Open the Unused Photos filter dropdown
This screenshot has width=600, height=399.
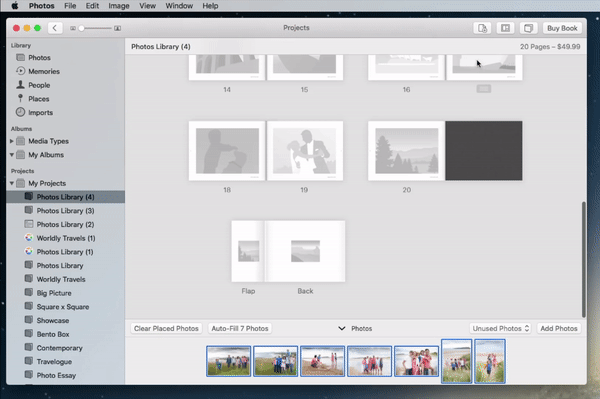click(501, 329)
